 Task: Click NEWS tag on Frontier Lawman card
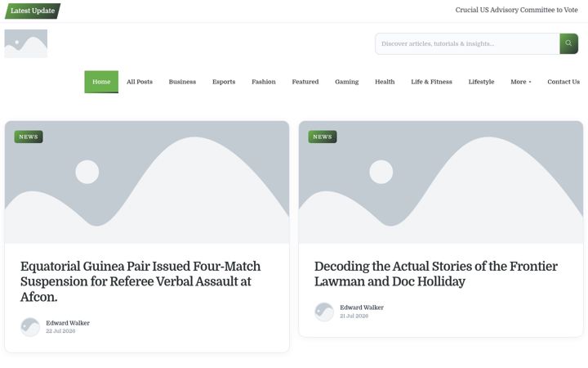tap(323, 137)
